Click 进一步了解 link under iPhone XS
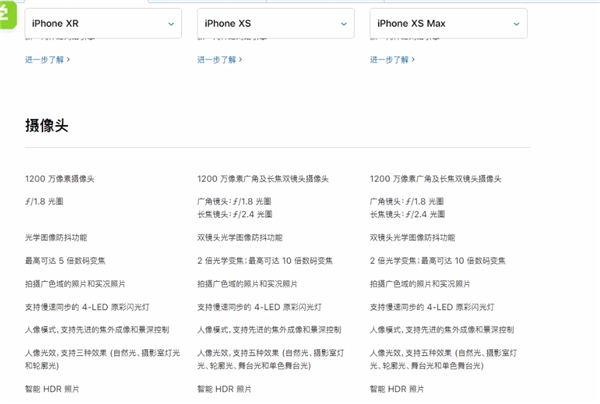The height and width of the screenshot is (404, 600). [x=220, y=60]
